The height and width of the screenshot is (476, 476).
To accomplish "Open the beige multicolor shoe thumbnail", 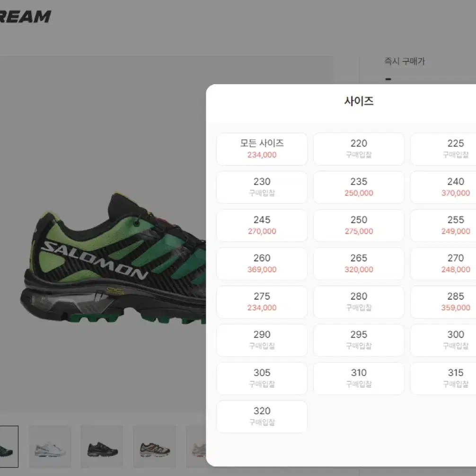I will pos(155,447).
